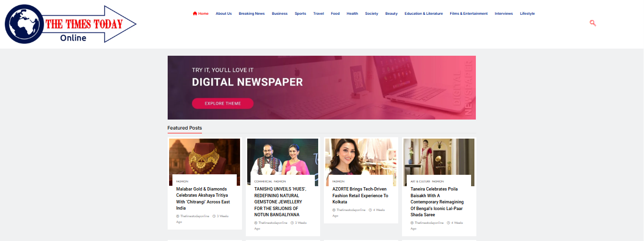Click The Times Today Online logo
Viewport: 644px width, 241px height.
[70, 24]
